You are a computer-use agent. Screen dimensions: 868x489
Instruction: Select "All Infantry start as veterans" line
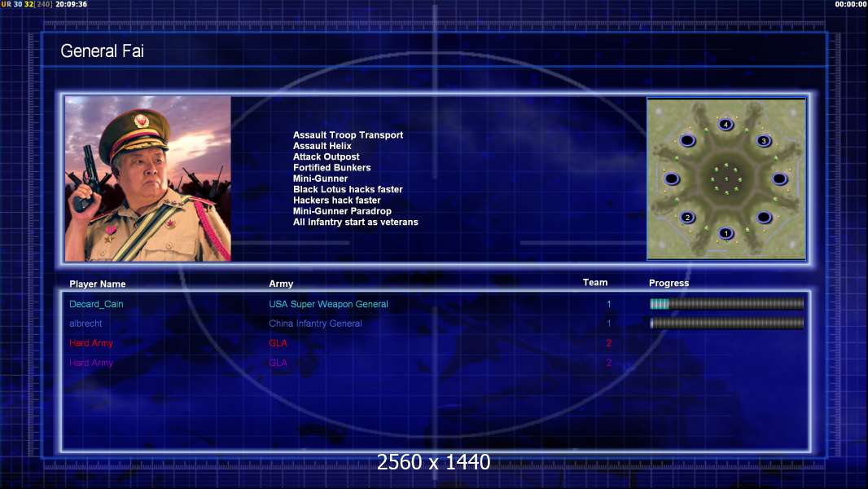click(355, 222)
